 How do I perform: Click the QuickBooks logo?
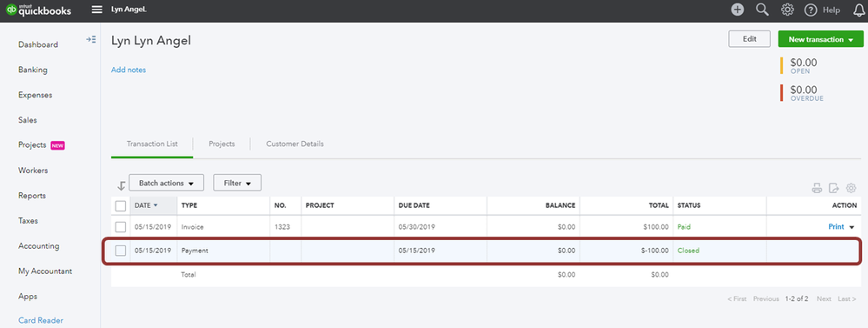pos(39,10)
